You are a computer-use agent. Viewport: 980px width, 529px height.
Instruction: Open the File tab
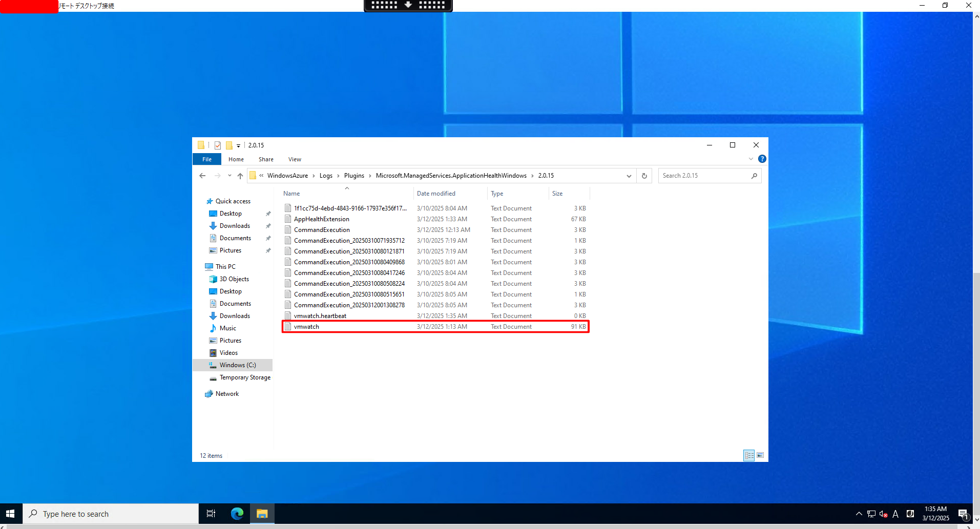pos(207,159)
